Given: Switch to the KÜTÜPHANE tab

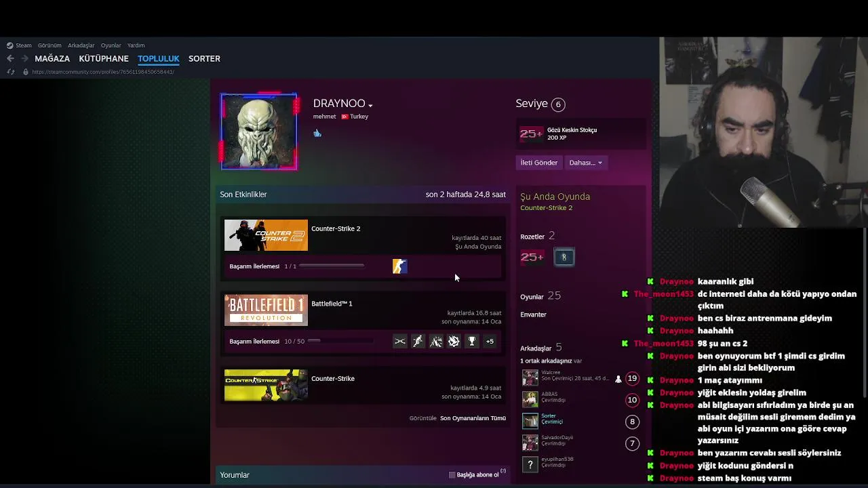Looking at the screenshot, I should (x=104, y=58).
